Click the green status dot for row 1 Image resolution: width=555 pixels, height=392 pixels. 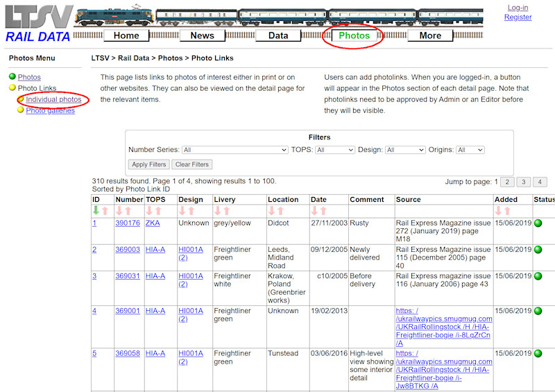(538, 223)
